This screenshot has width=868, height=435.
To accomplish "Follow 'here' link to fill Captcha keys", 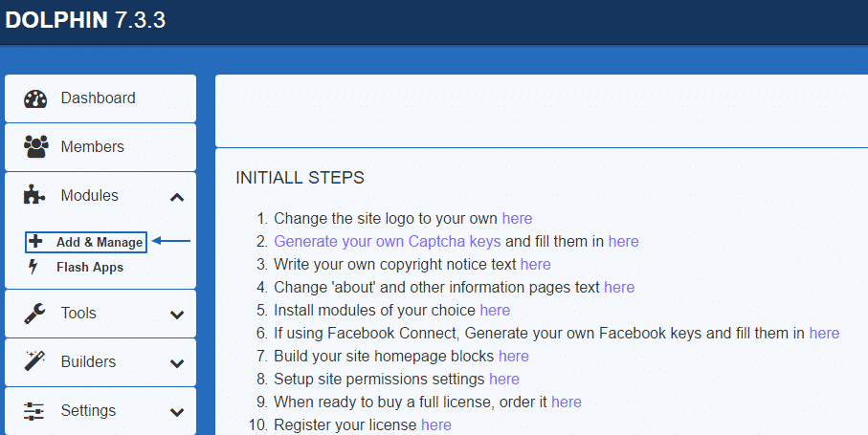I will [623, 242].
